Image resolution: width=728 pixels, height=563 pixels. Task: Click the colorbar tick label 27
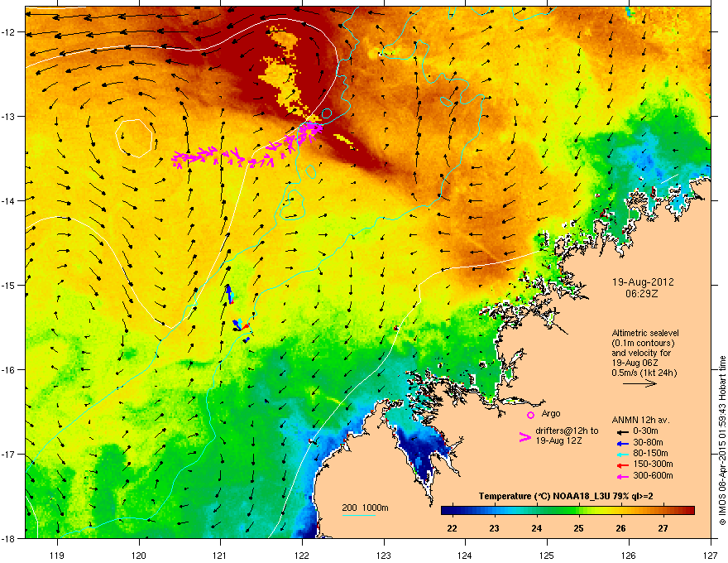663,528
